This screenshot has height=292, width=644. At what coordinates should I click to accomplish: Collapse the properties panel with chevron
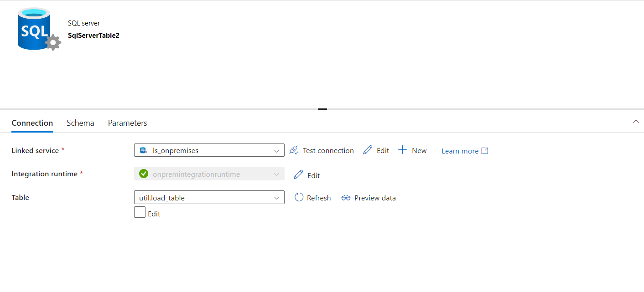636,122
